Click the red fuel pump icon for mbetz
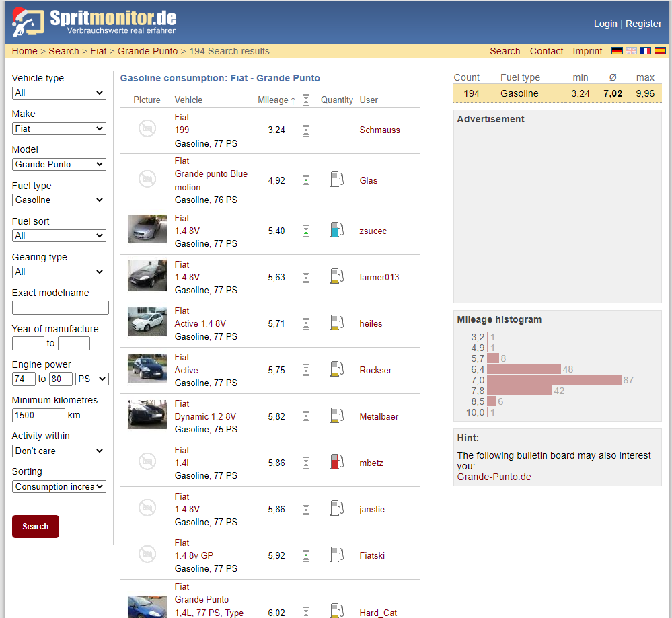672x618 pixels. tap(337, 461)
